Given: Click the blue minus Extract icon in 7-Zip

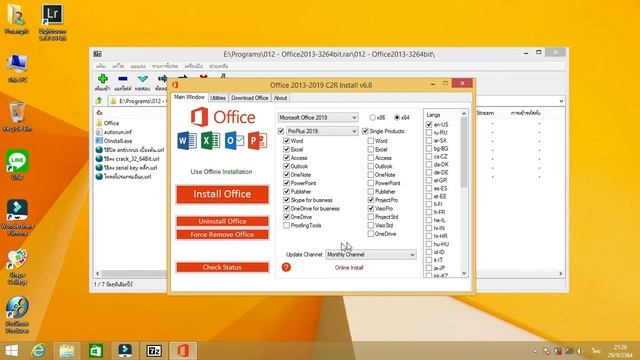Looking at the screenshot, I should coord(122,79).
